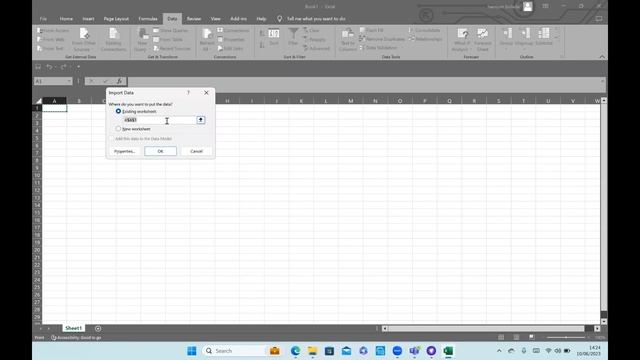The width and height of the screenshot is (640, 360).
Task: Click From Web in Get External Data
Action: point(51,40)
